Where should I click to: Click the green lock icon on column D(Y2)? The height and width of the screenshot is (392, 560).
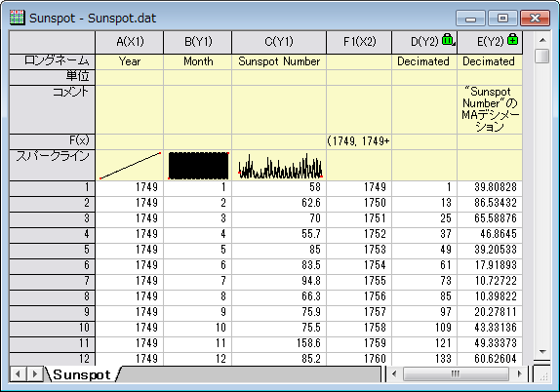pos(448,39)
